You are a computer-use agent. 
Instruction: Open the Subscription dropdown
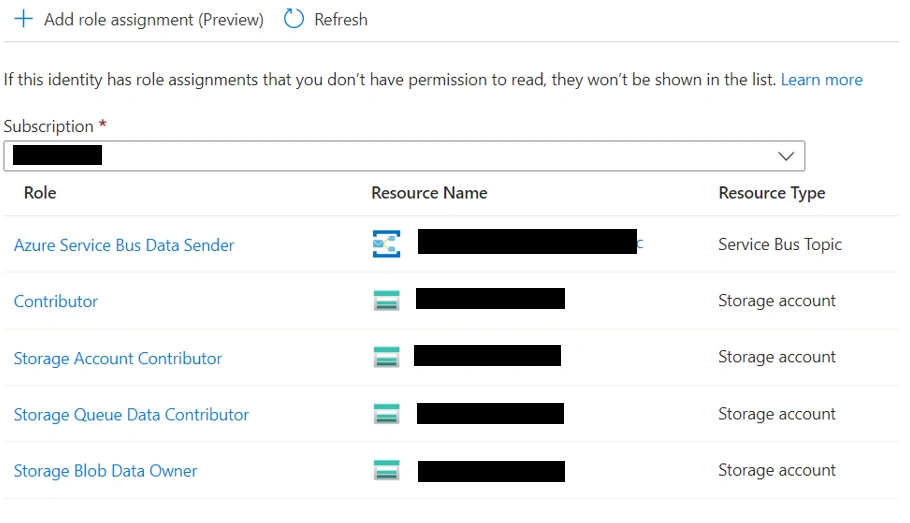tap(404, 156)
